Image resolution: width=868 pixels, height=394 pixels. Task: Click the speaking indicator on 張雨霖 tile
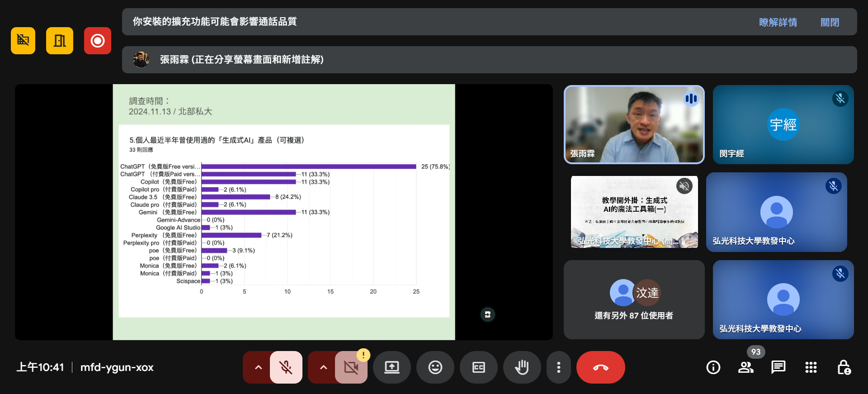click(691, 99)
